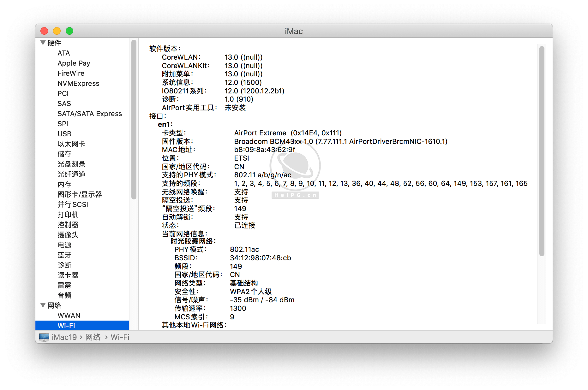Click the 已连接 connected status value
Viewport: 588px width, 390px height.
click(245, 225)
